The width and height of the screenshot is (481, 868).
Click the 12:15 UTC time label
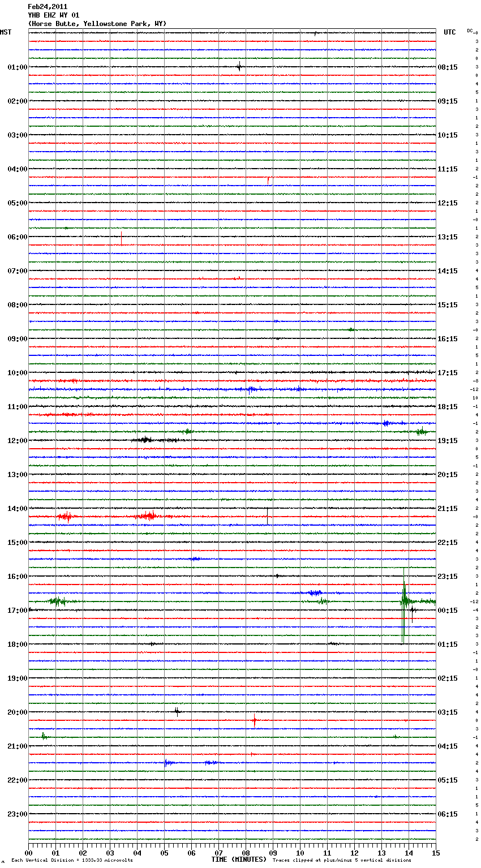[448, 203]
